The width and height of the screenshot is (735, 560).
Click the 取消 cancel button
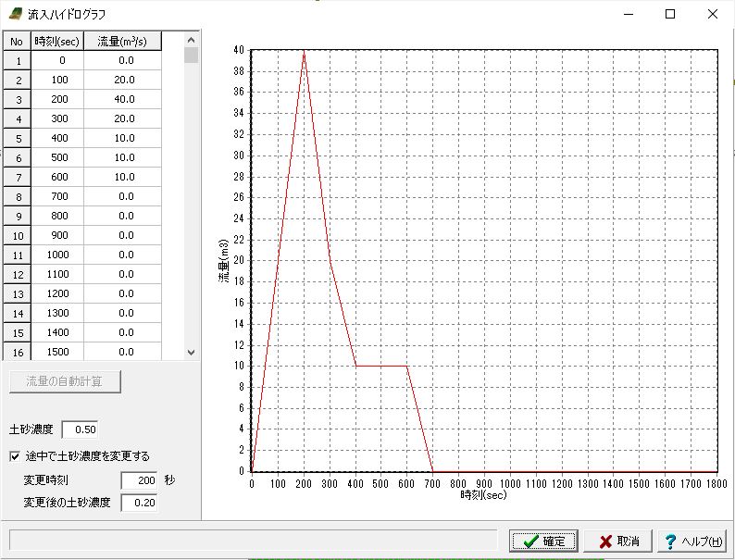point(618,541)
